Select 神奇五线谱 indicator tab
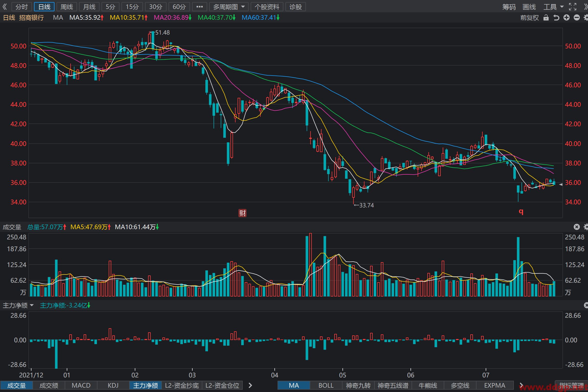The width and height of the screenshot is (588, 392). [393, 385]
